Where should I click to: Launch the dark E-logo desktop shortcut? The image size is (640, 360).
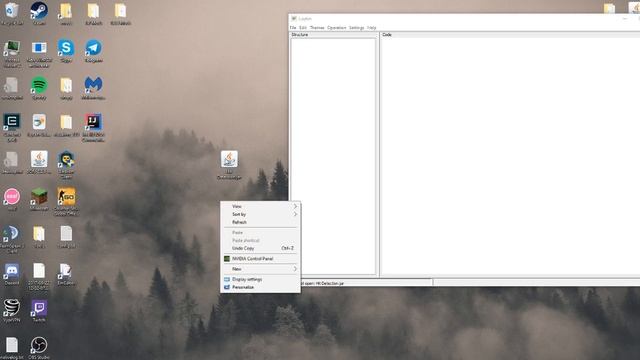click(11, 122)
